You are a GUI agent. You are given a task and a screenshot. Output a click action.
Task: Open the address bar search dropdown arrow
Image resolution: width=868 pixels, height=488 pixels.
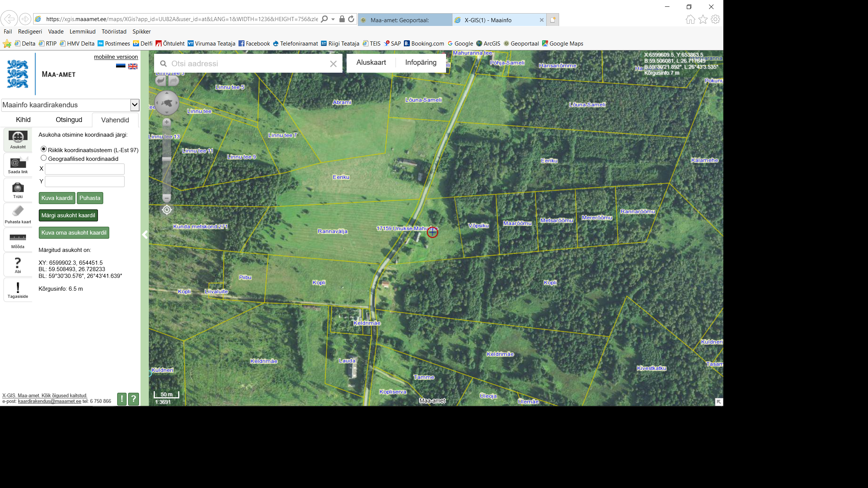(333, 19)
